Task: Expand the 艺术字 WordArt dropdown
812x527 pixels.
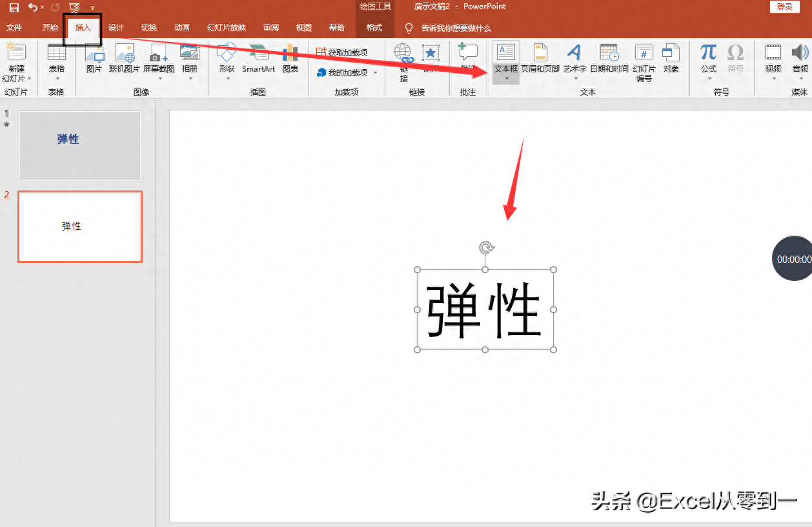Action: pos(575,79)
